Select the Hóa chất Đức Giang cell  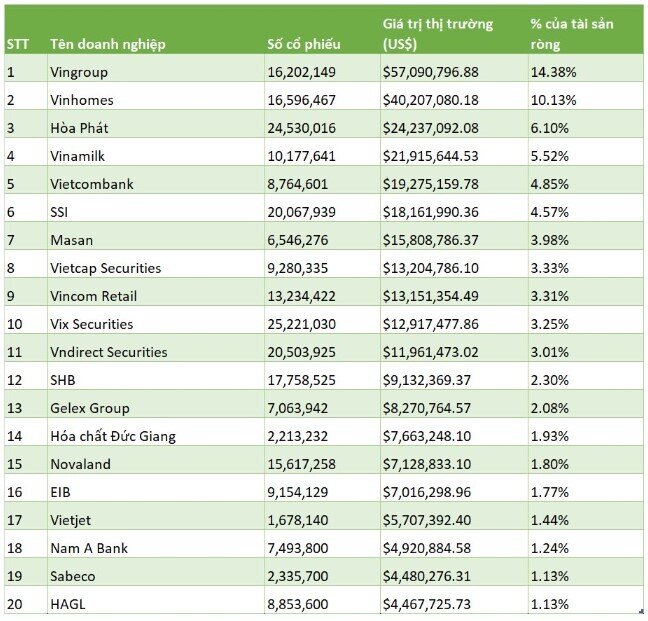[x=156, y=436]
